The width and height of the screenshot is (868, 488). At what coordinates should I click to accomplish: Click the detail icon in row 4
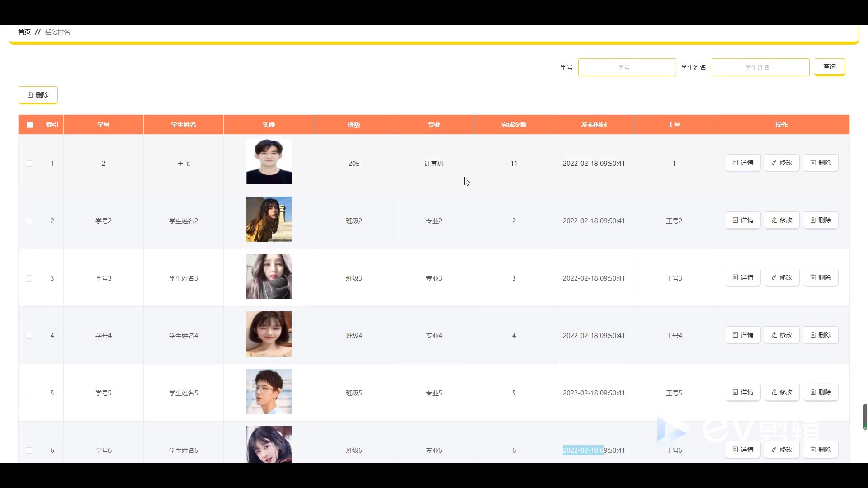coord(735,335)
